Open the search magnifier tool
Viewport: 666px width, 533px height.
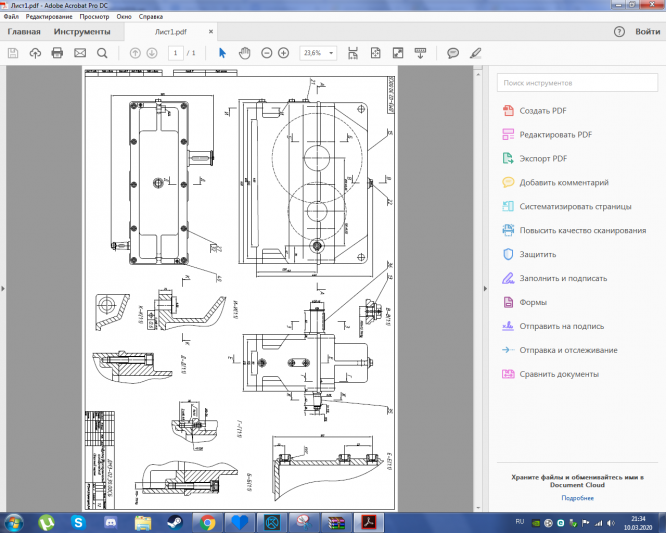(x=102, y=53)
